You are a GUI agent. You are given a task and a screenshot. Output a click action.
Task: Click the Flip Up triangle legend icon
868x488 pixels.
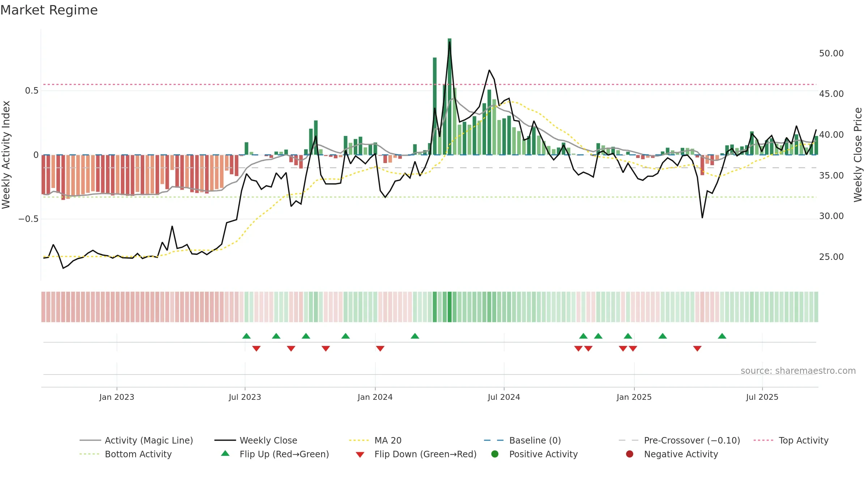pos(225,453)
